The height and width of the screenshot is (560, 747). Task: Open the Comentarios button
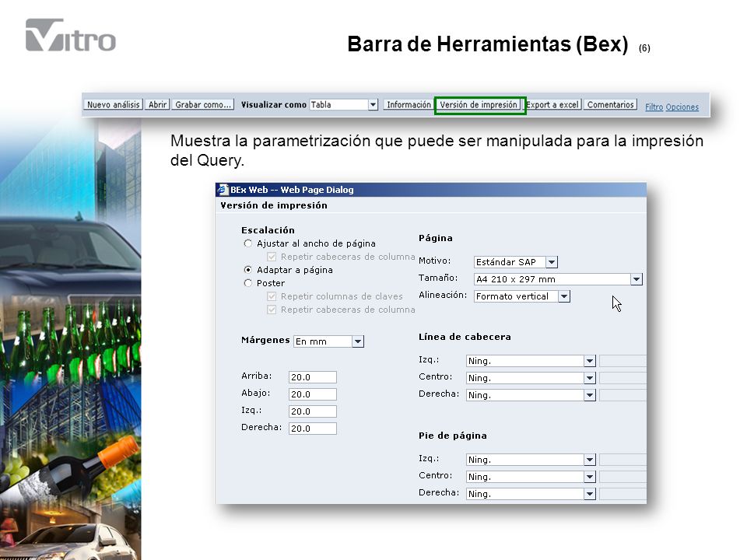[610, 105]
